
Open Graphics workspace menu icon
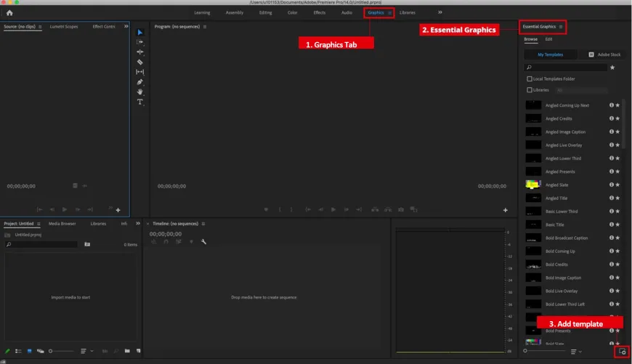(x=390, y=13)
